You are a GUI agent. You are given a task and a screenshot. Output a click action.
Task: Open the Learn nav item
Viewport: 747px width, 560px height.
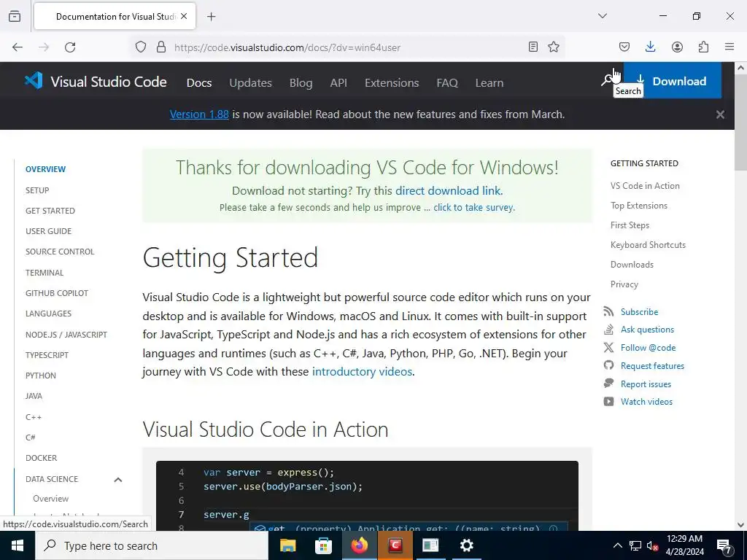(489, 83)
